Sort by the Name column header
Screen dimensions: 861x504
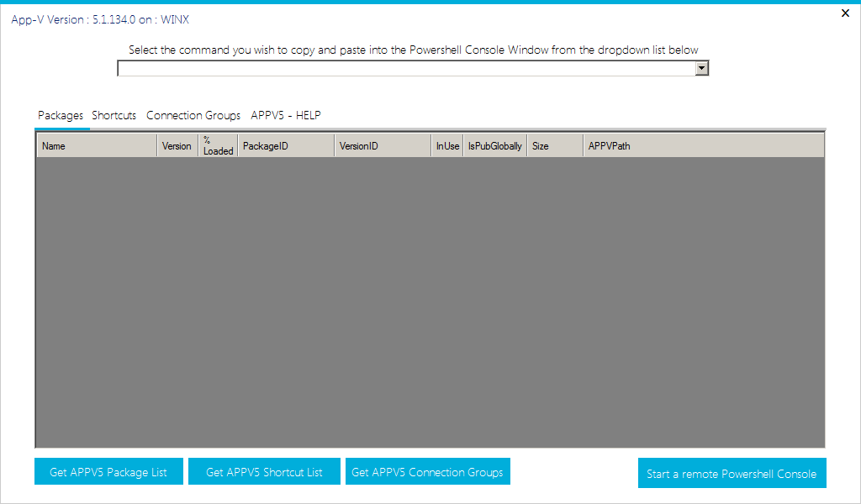97,146
